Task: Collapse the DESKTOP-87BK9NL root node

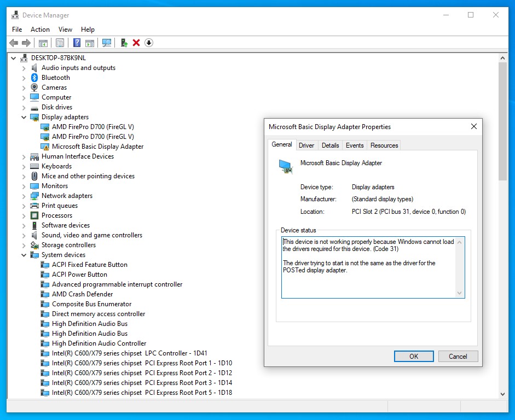Action: [x=14, y=58]
